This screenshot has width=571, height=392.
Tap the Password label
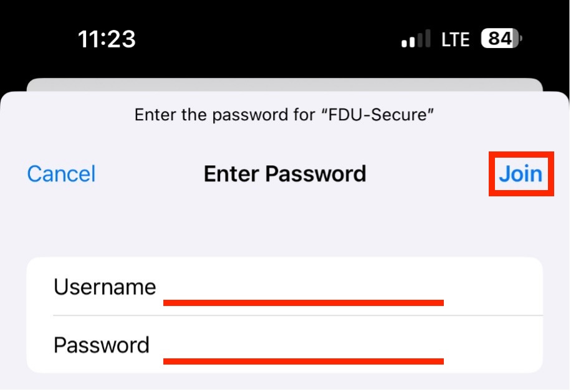(102, 345)
